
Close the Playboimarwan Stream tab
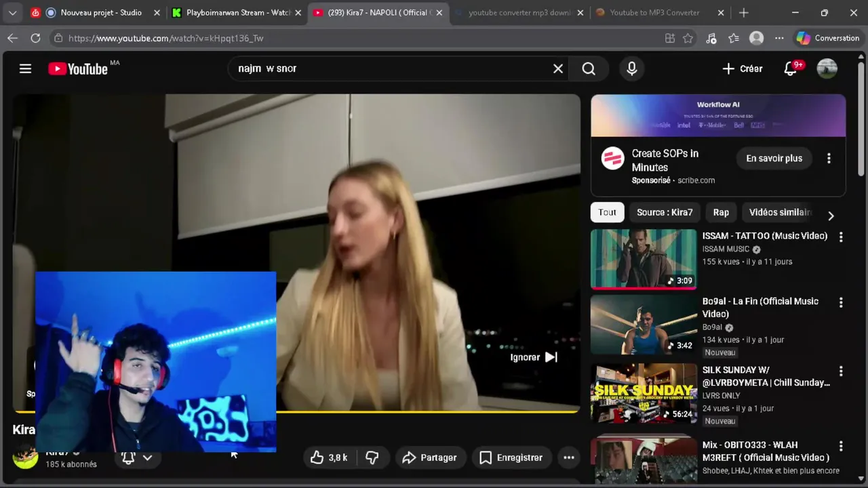point(298,12)
